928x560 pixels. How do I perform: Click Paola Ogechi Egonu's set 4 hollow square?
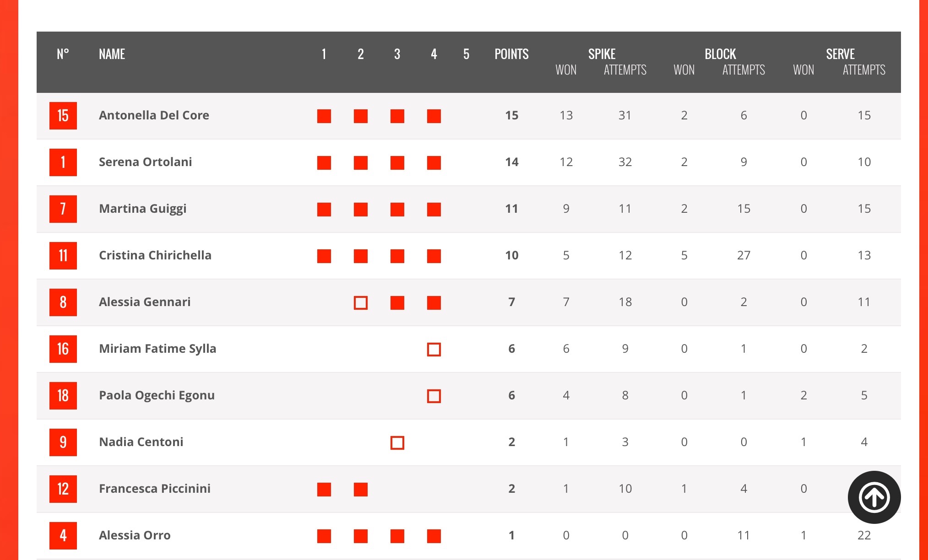[x=434, y=396]
